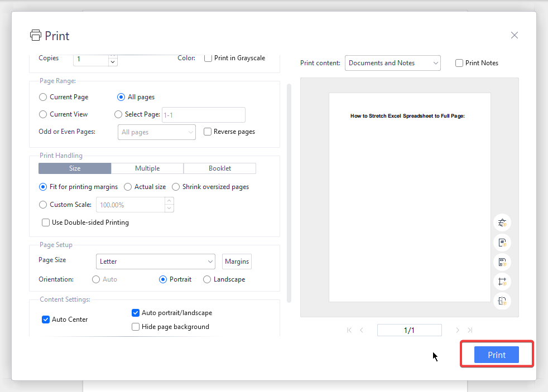Go to the next preview page
Image resolution: width=548 pixels, height=392 pixels.
(457, 330)
